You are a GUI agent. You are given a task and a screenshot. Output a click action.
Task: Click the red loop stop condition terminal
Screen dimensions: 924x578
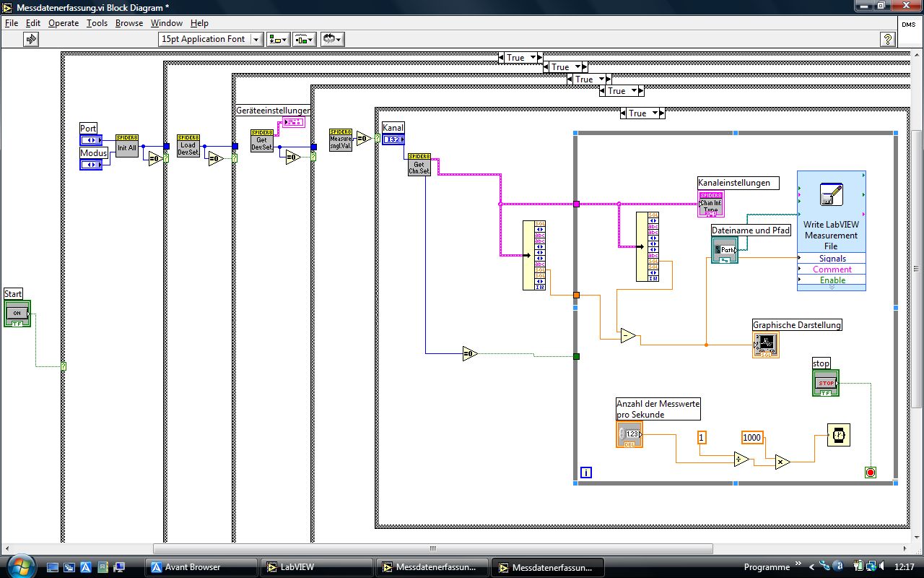tap(870, 473)
